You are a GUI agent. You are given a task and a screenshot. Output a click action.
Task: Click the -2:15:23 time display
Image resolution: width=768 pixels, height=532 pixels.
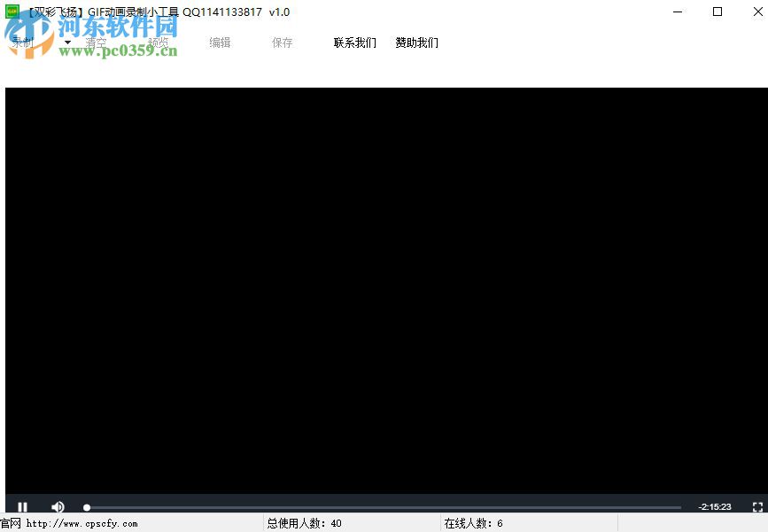coord(714,506)
